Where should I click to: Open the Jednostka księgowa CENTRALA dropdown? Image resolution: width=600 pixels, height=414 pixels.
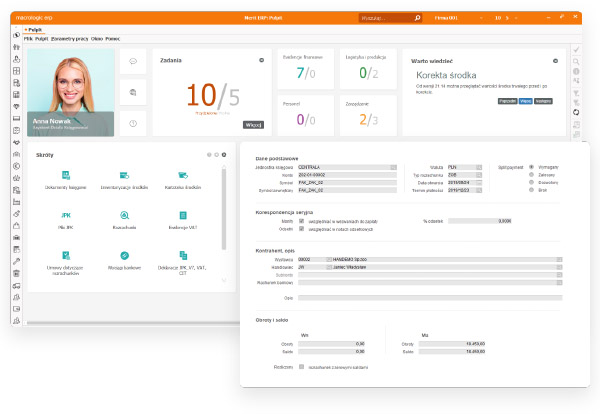coord(393,167)
